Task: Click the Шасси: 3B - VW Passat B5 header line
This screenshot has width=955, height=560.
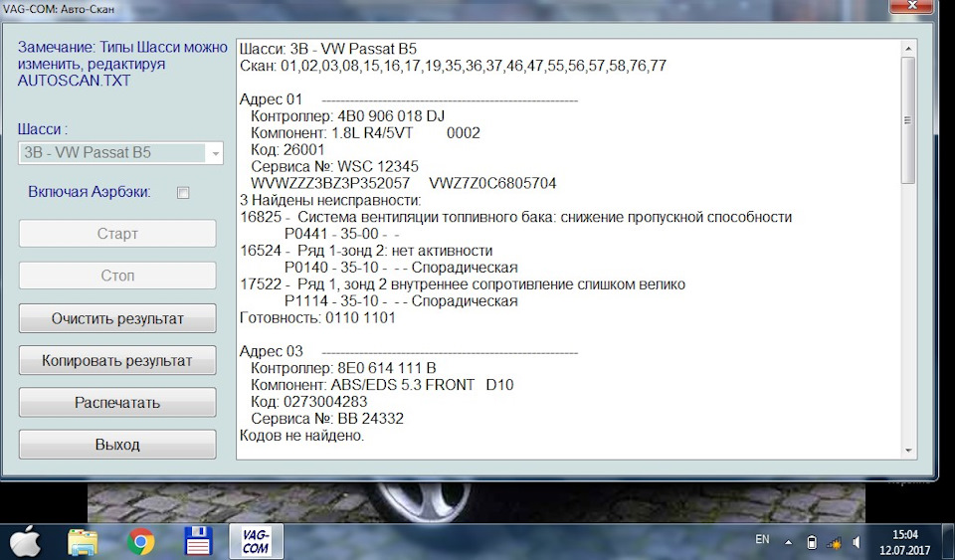Action: [x=328, y=50]
